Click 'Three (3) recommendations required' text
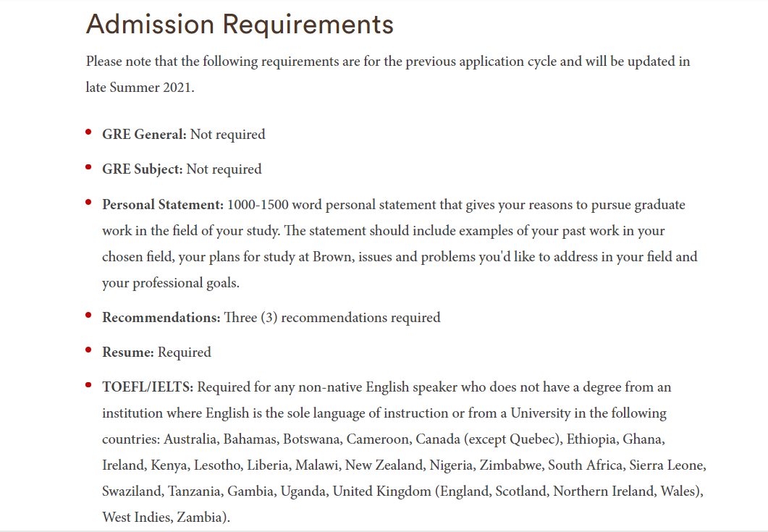 click(332, 318)
